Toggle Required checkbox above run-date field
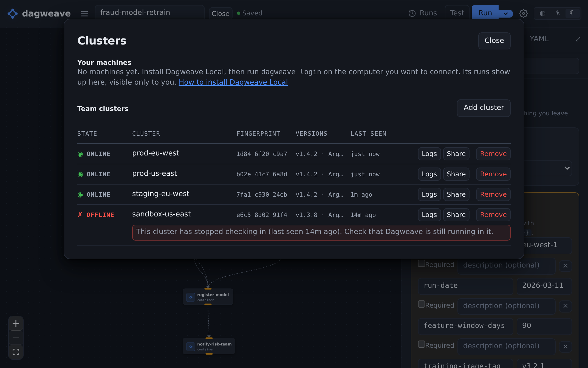 (x=422, y=264)
